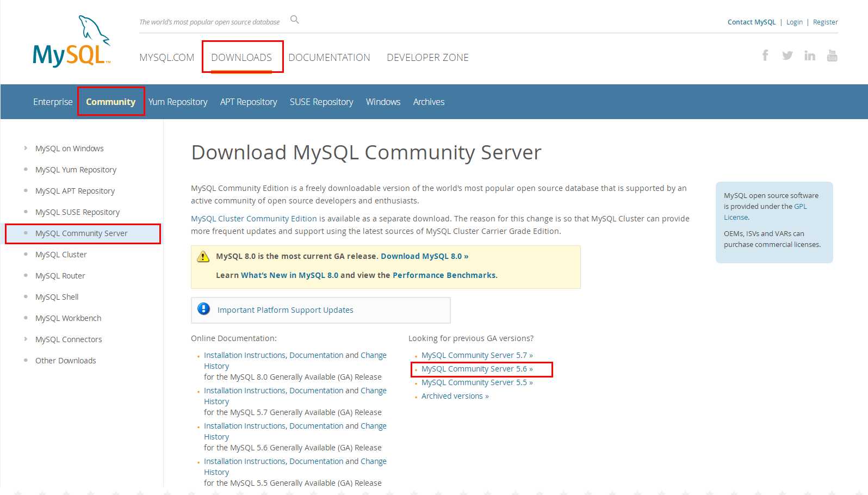Open SUSE Repository menu item

(x=321, y=102)
